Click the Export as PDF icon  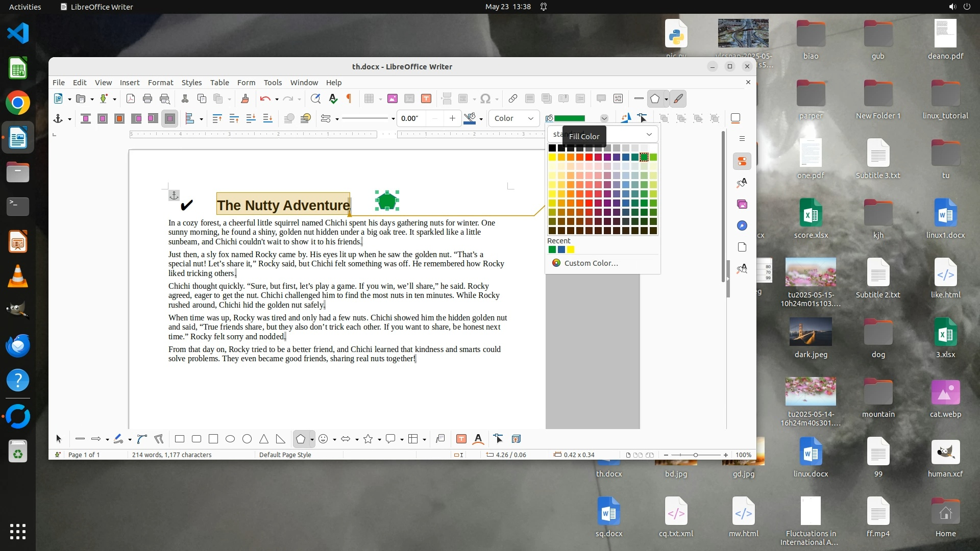(x=131, y=98)
